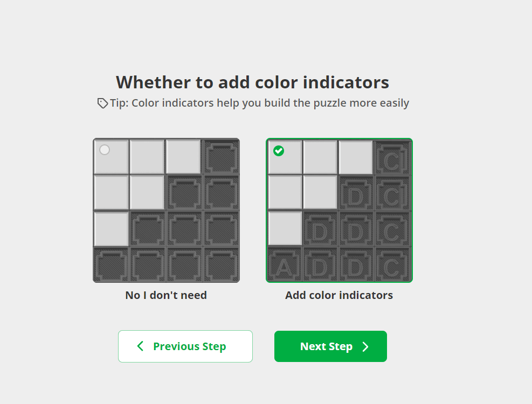This screenshot has width=532, height=404.
Task: Click the D tile adjacent to the A tile
Action: point(320,265)
